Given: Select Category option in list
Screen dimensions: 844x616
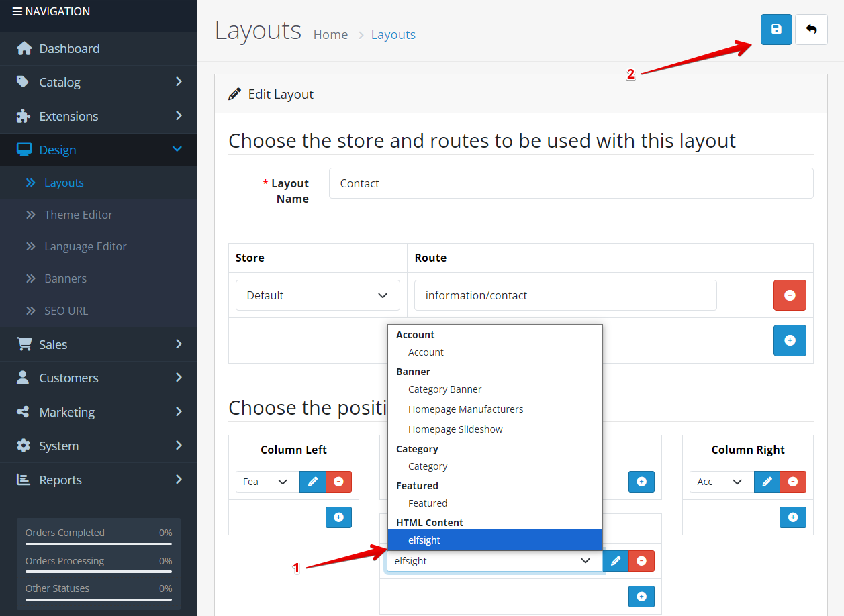Looking at the screenshot, I should pyautogui.click(x=495, y=466).
